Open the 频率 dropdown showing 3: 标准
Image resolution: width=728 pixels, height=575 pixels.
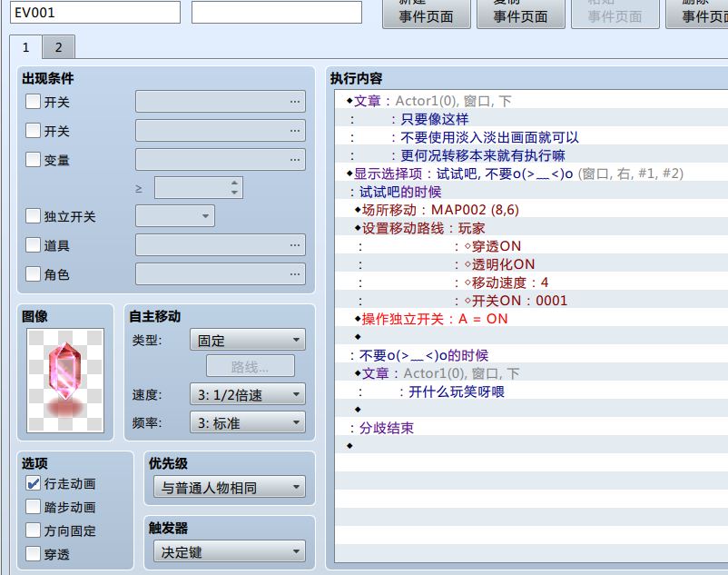pyautogui.click(x=248, y=422)
